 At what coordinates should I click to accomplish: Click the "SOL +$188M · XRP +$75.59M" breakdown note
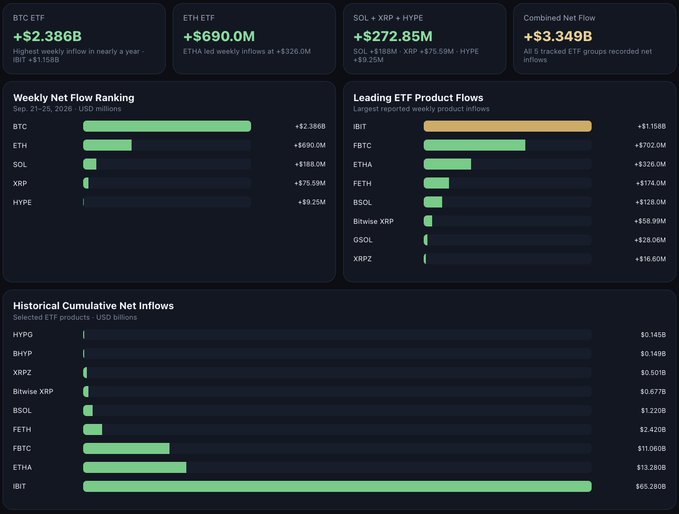[416, 55]
